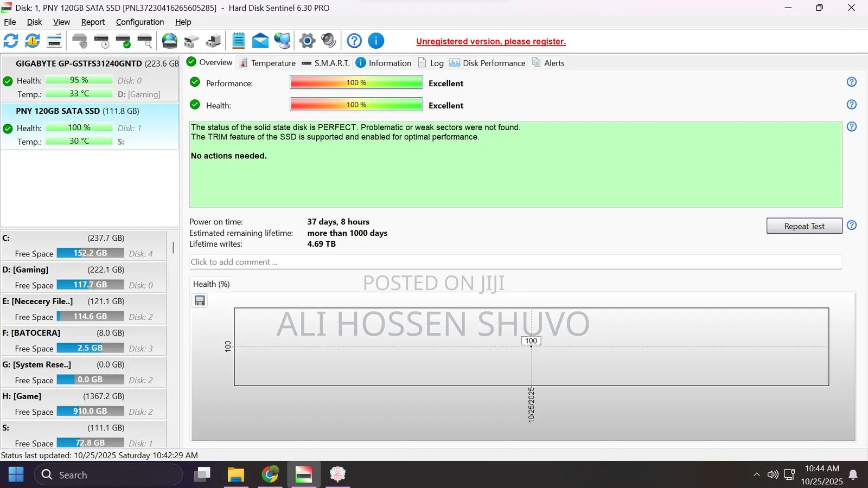Click the disk with magnifying glass icon
The height and width of the screenshot is (488, 868).
pos(145,41)
